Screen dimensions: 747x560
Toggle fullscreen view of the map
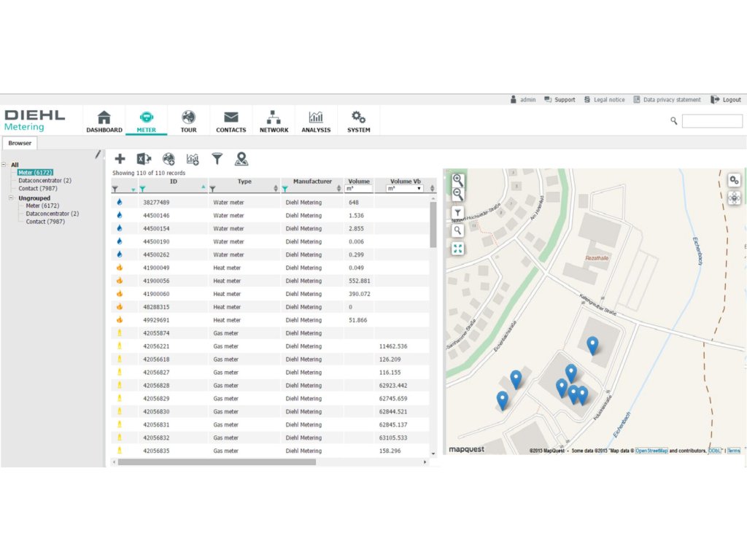coord(457,249)
